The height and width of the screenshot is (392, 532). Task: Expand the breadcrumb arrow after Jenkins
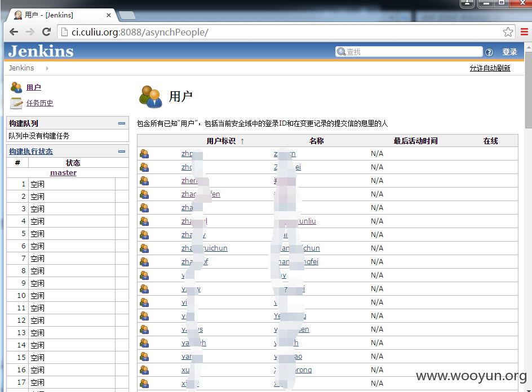pos(47,68)
